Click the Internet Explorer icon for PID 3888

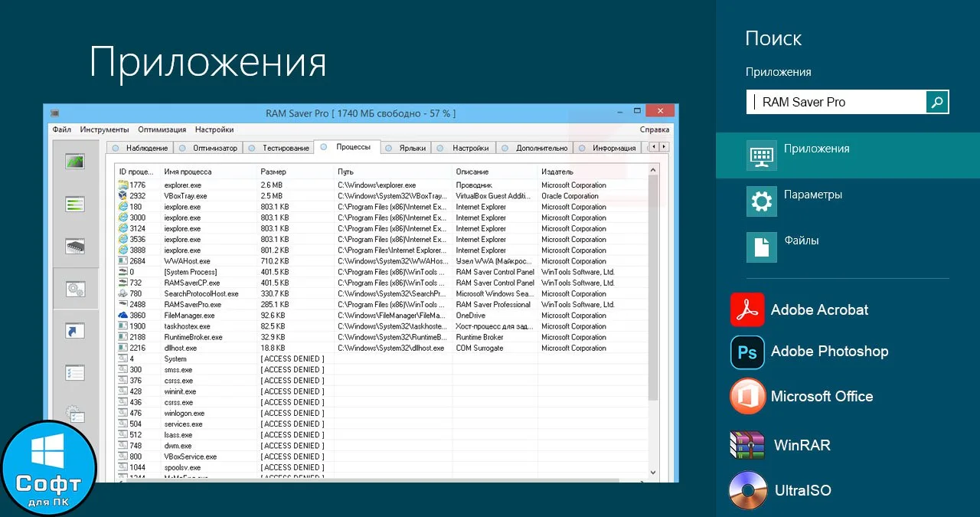123,250
